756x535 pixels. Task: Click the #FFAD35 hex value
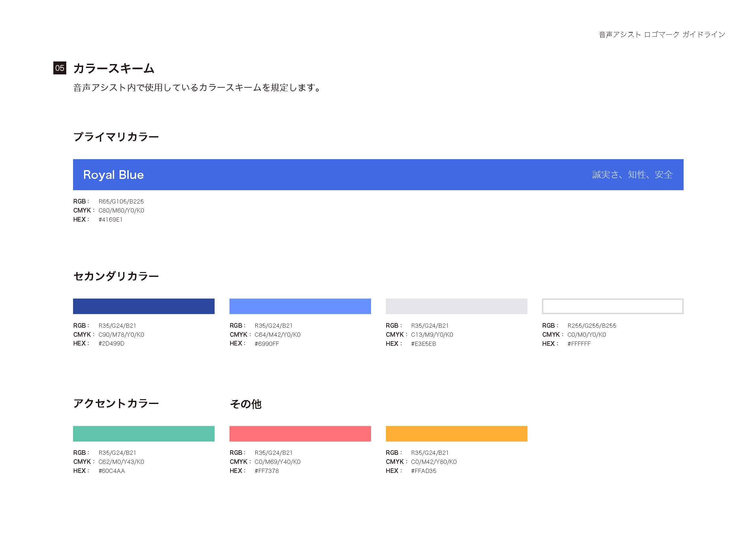pyautogui.click(x=423, y=471)
